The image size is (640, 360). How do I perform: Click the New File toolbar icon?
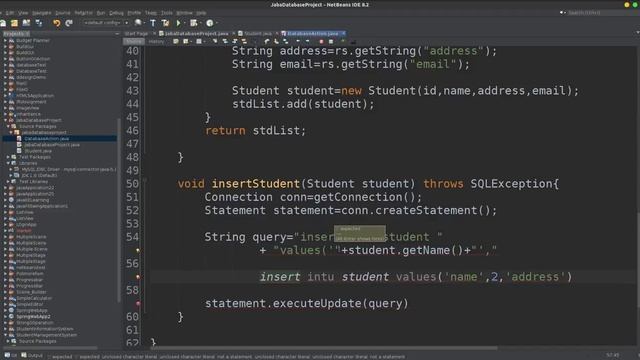3,23
